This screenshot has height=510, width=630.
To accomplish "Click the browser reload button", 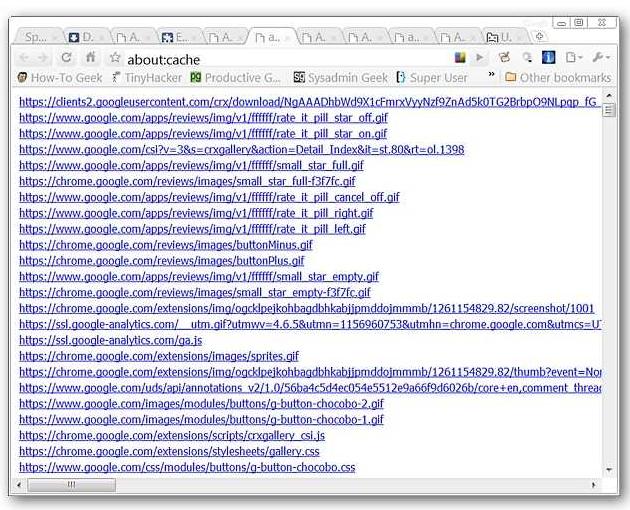I will pyautogui.click(x=67, y=58).
